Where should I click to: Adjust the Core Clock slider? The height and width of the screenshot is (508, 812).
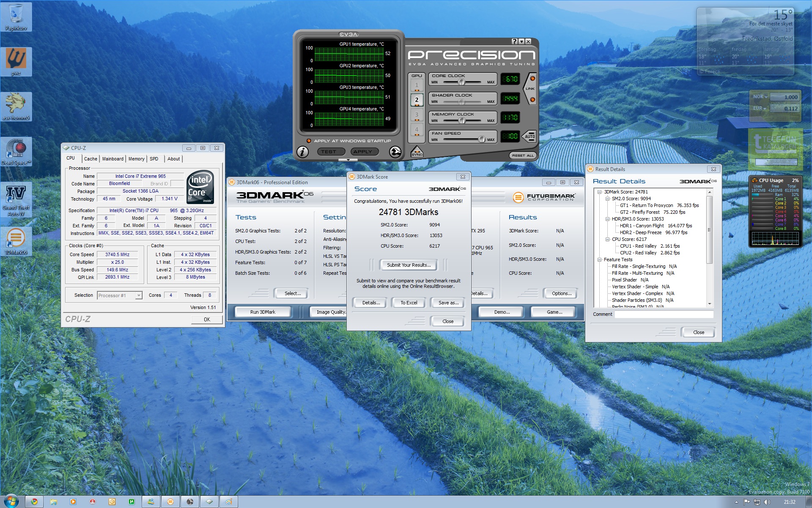(462, 82)
